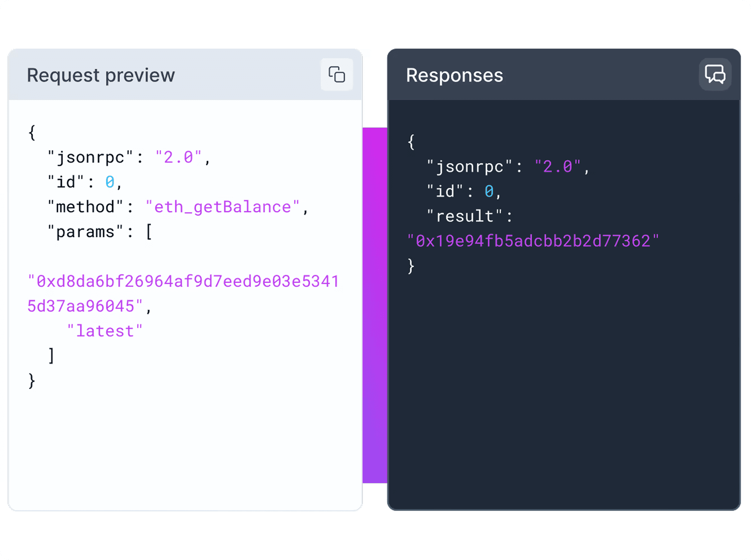This screenshot has height=560, width=751.
Task: Click the id value 0 in the request
Action: tap(109, 182)
